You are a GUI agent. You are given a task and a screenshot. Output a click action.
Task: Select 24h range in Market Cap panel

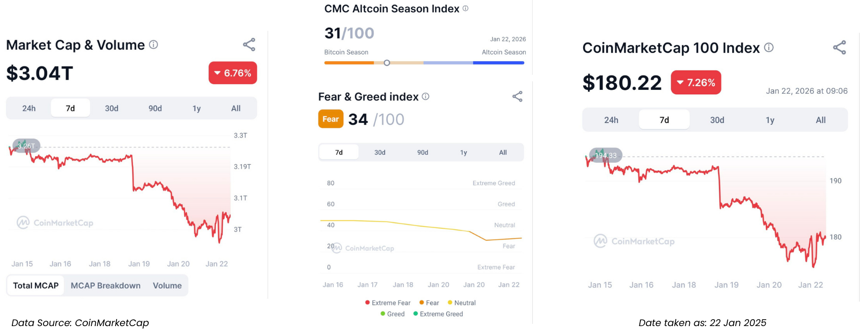click(29, 109)
